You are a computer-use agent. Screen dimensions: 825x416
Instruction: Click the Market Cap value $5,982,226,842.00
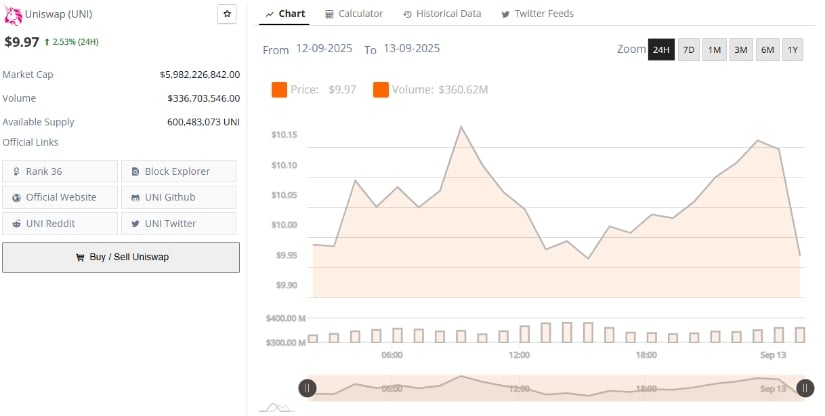200,75
